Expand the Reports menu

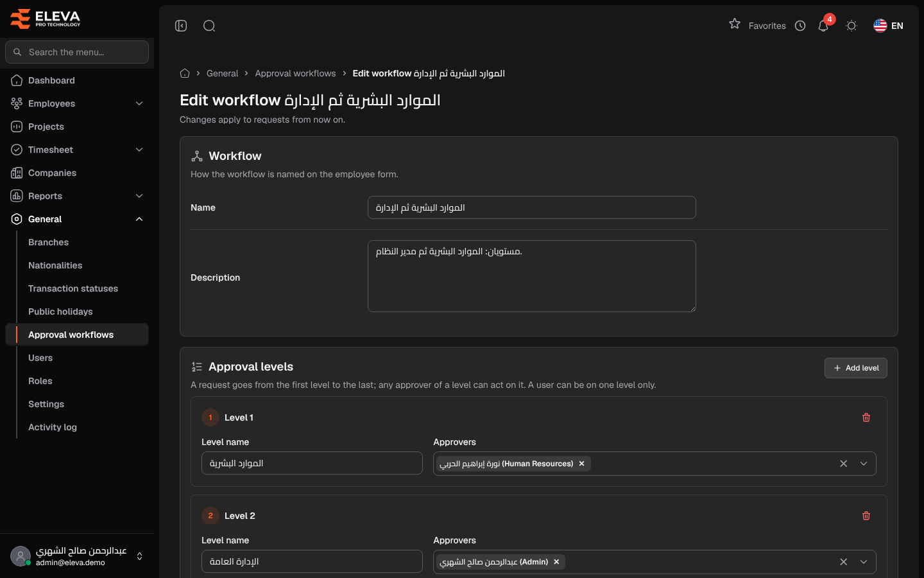[x=77, y=196]
